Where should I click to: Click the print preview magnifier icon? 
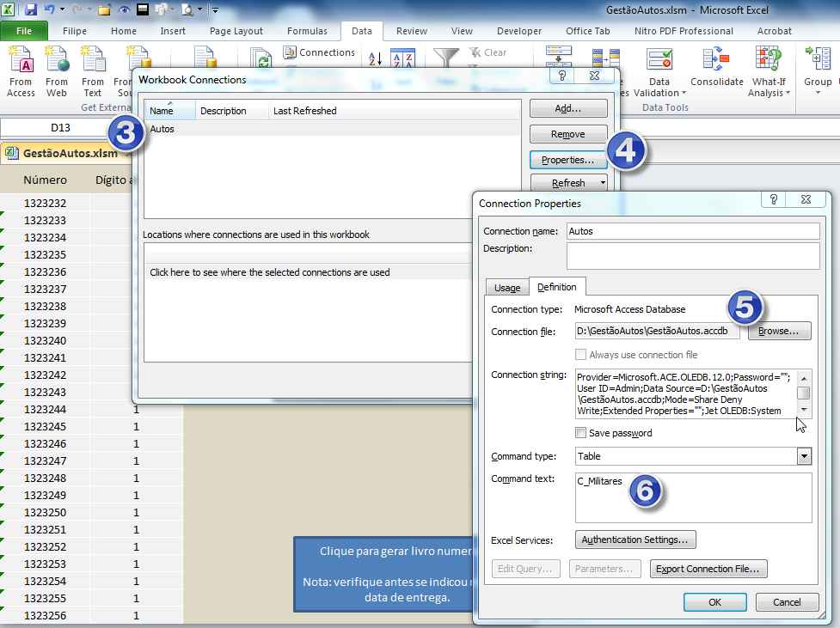(187, 9)
